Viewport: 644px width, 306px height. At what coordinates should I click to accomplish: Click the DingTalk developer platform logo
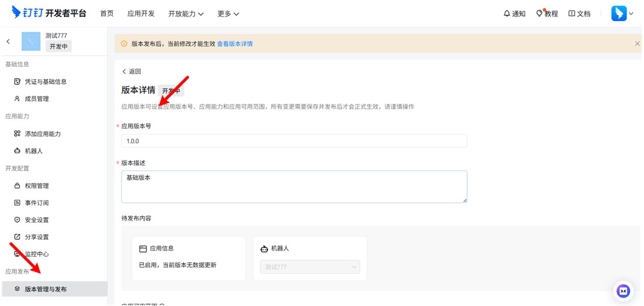[49, 13]
